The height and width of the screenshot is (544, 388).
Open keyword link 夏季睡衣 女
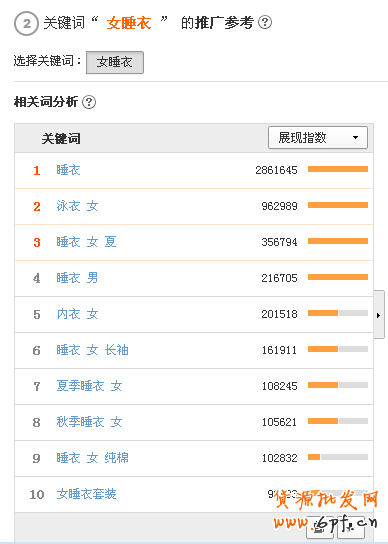(x=89, y=386)
